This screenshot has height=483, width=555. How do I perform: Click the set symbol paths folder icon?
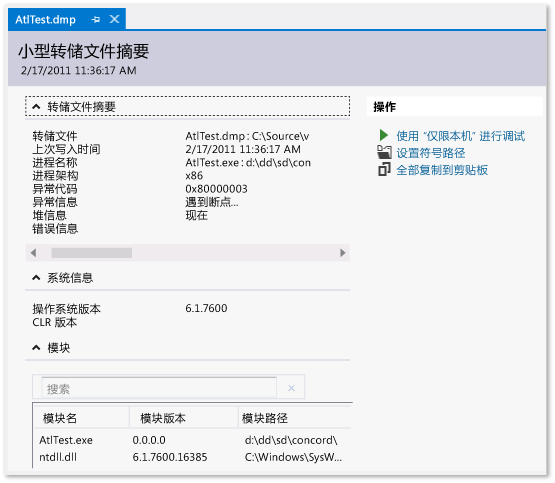pos(384,152)
